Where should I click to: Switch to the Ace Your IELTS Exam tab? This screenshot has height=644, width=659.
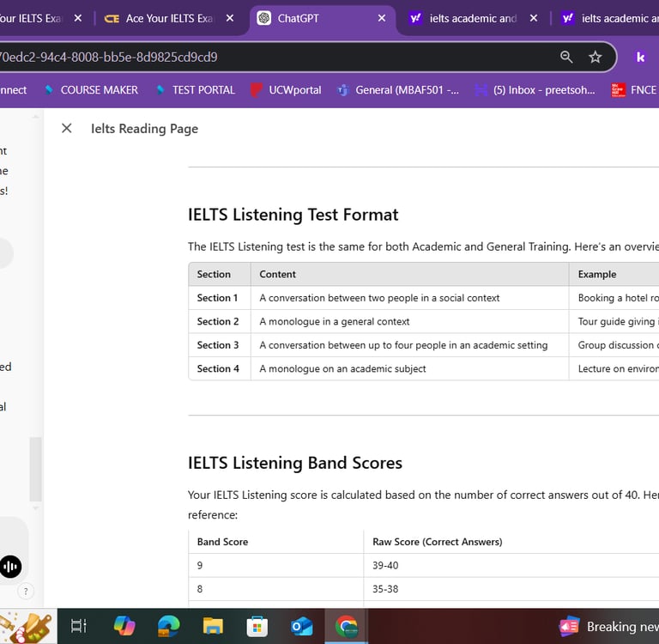169,19
